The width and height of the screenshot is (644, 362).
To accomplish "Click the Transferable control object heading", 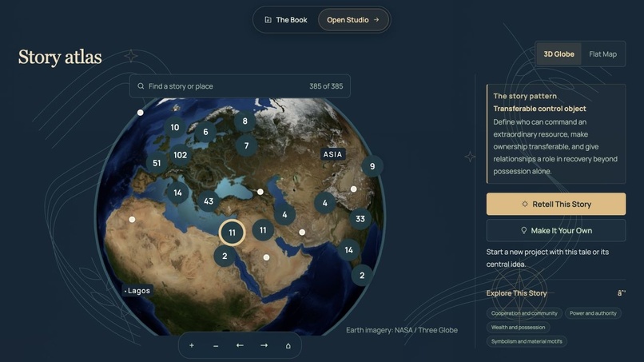I will 539,109.
